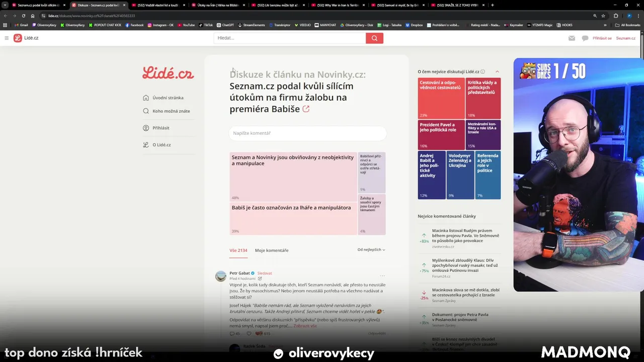Open the Facebook bookmark

pos(134,25)
